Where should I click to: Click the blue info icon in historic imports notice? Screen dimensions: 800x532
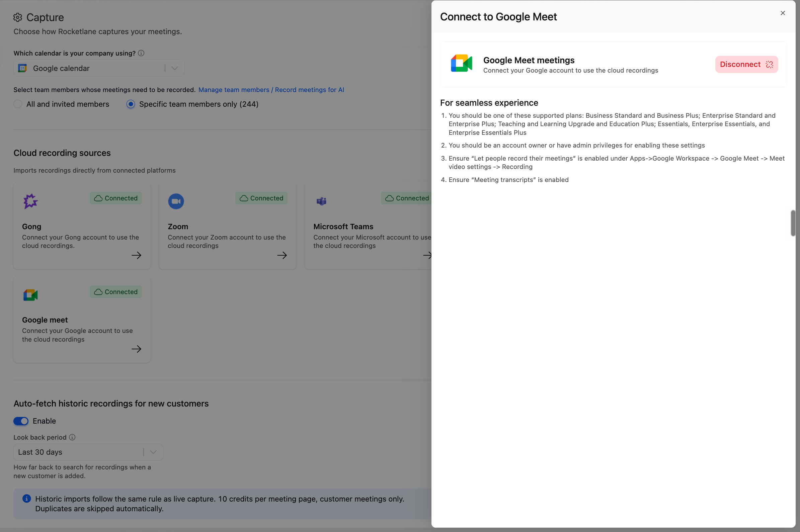coord(26,499)
